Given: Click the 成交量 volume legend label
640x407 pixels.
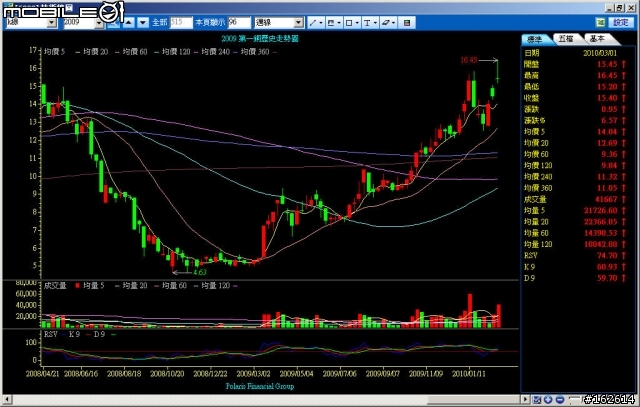Looking at the screenshot, I should tap(55, 286).
